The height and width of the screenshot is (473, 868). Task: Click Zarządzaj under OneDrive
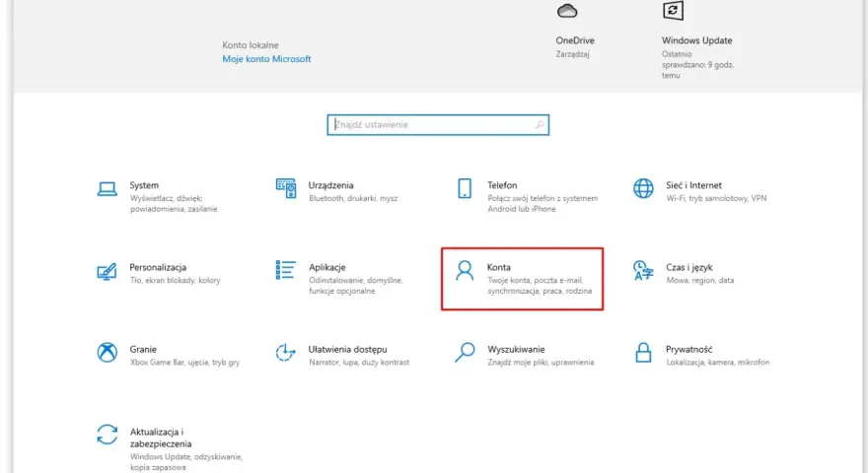(x=572, y=54)
